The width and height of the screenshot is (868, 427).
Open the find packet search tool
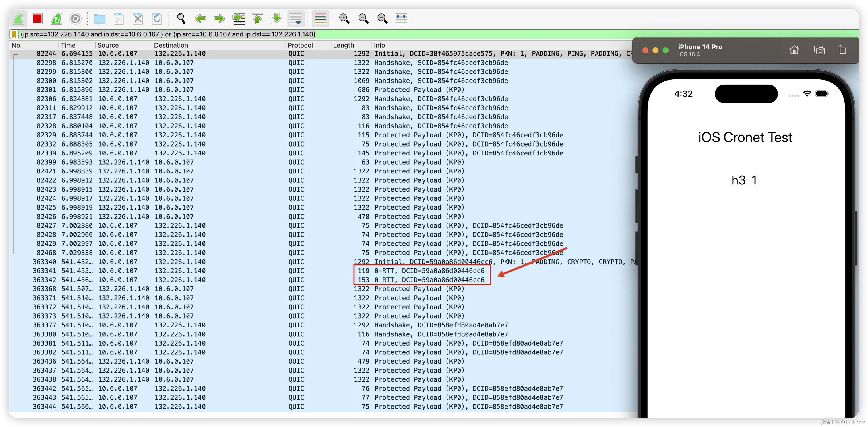pos(181,19)
